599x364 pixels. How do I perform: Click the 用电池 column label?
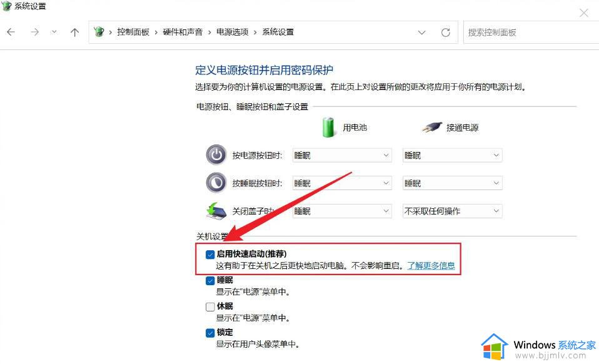pyautogui.click(x=355, y=128)
